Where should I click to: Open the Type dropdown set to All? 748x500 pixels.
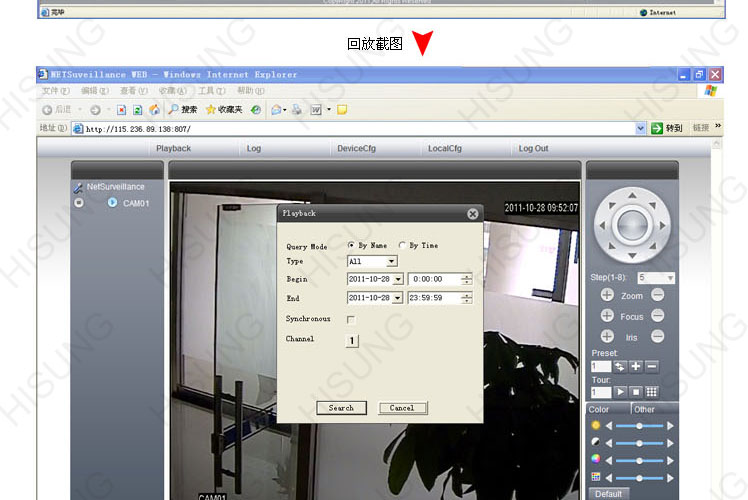pos(391,261)
